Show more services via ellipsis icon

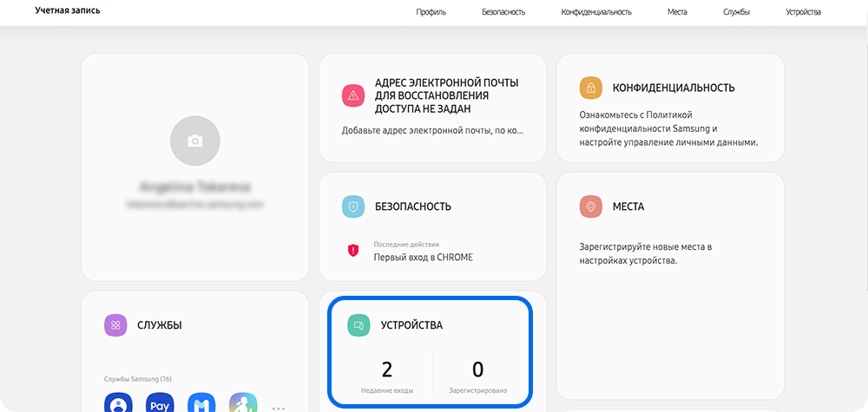pyautogui.click(x=278, y=409)
